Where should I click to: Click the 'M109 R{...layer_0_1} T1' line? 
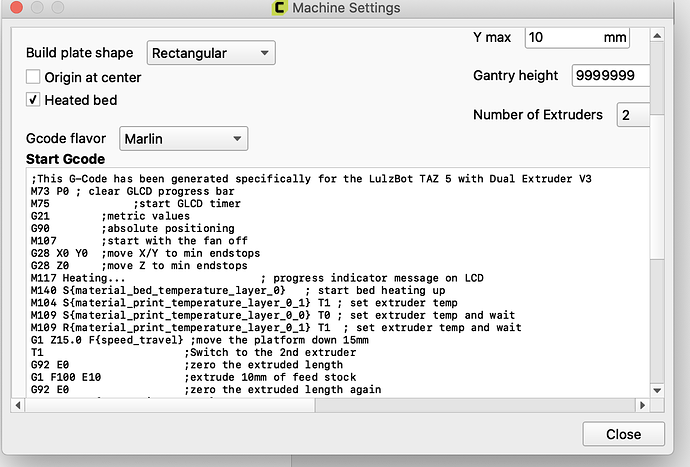coord(276,327)
